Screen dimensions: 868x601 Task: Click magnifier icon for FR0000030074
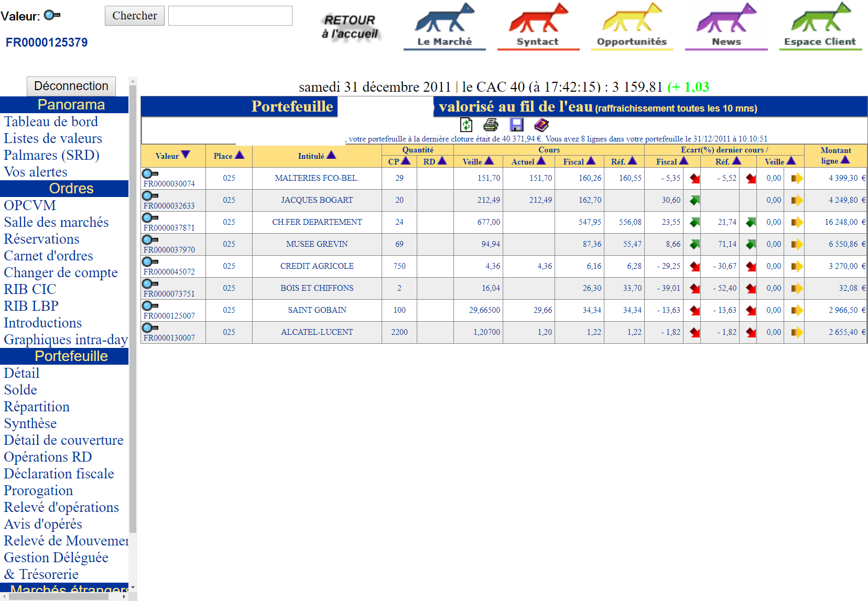(x=150, y=173)
